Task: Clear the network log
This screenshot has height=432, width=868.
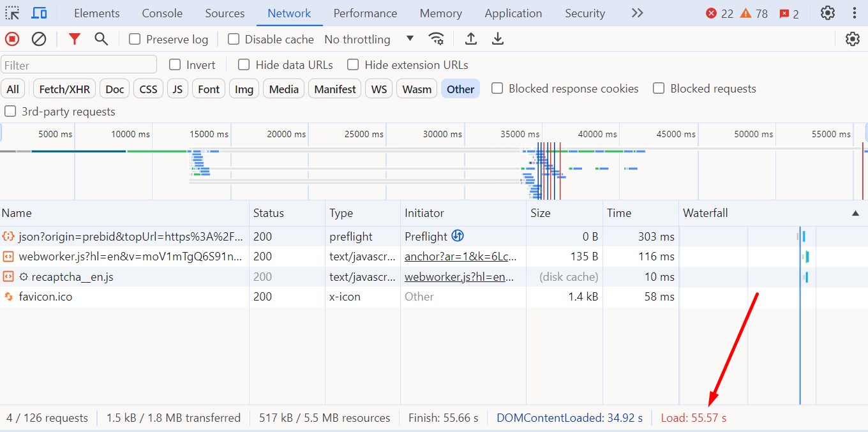Action: point(39,39)
